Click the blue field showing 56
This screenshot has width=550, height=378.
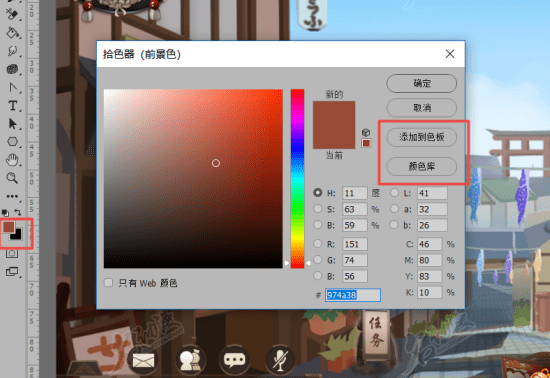click(x=355, y=276)
